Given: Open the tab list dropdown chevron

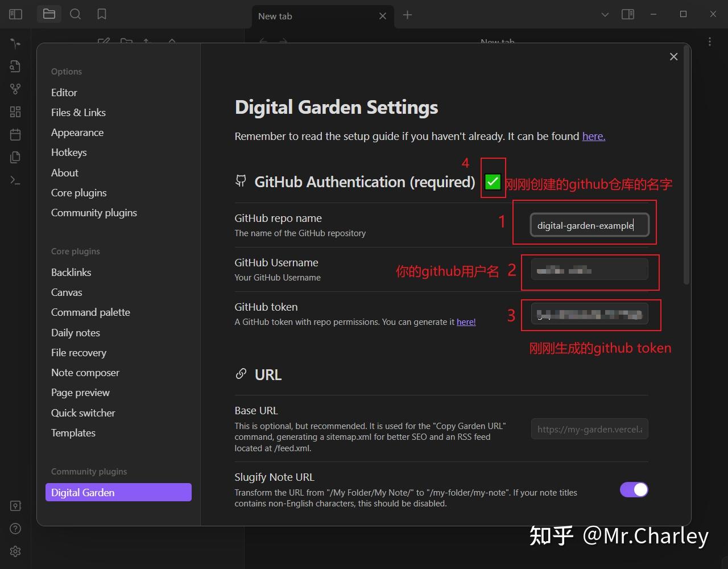Looking at the screenshot, I should 605,14.
